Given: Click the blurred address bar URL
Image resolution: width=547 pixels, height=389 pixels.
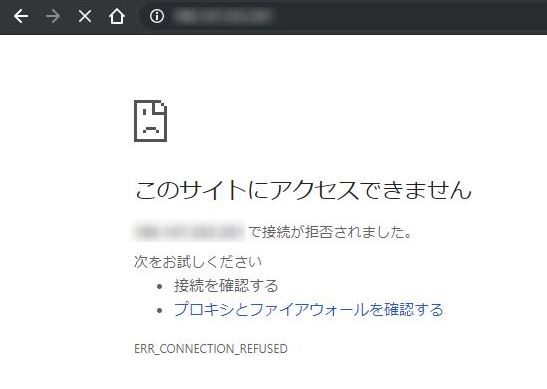Looking at the screenshot, I should pyautogui.click(x=223, y=16).
